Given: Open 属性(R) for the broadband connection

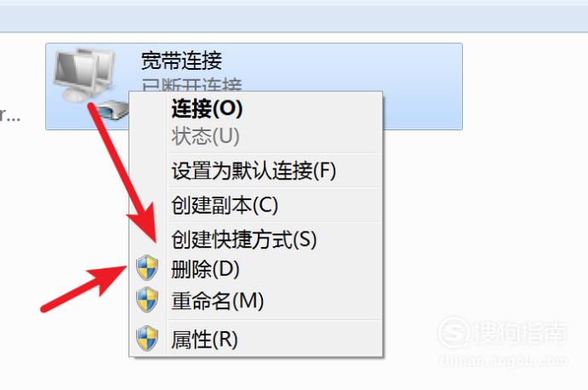Looking at the screenshot, I should (x=204, y=340).
